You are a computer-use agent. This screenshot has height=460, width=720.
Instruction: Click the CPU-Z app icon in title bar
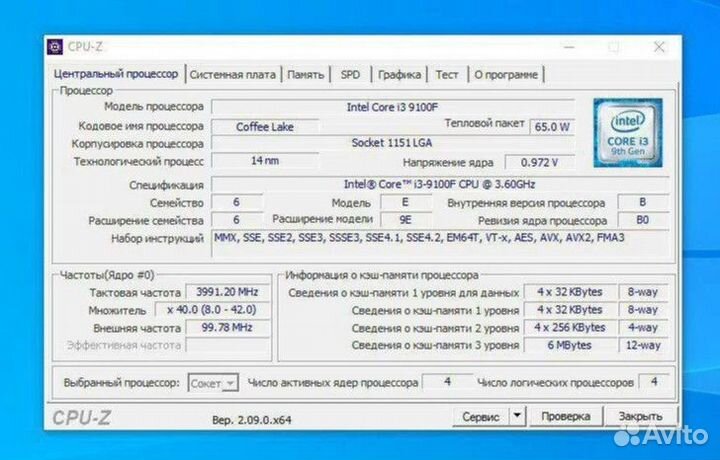click(x=55, y=47)
